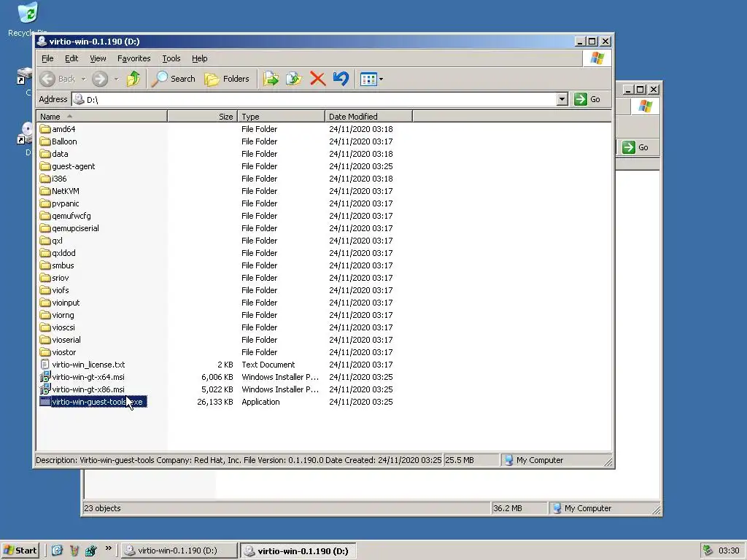The width and height of the screenshot is (747, 560).
Task: Open the Search pane
Action: [174, 79]
